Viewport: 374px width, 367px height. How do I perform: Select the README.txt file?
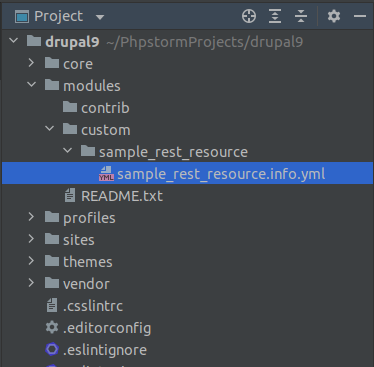click(187, 195)
